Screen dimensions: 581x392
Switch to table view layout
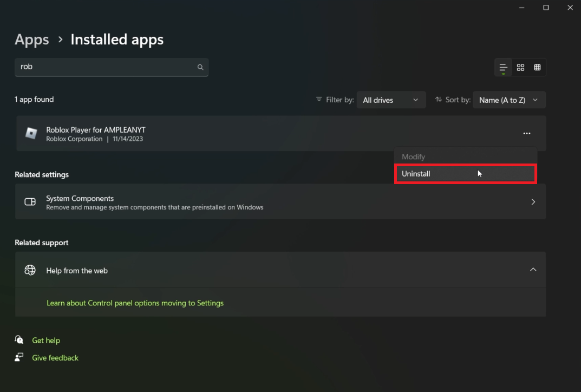tap(537, 67)
